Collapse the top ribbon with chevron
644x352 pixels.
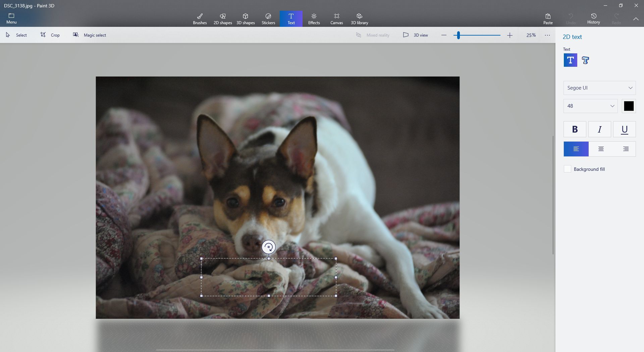pyautogui.click(x=636, y=19)
